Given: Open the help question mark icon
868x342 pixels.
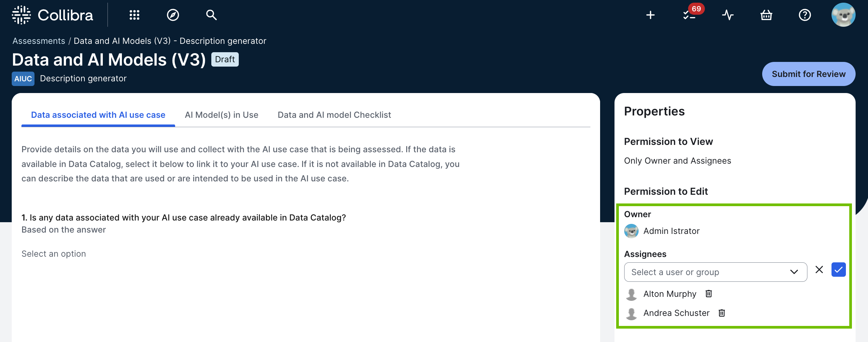Looking at the screenshot, I should [x=805, y=15].
